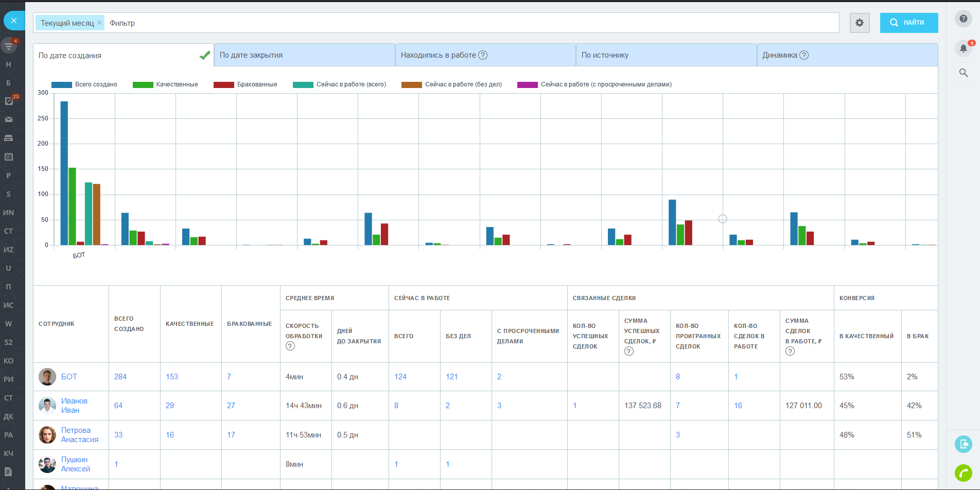Open the magnifier search icon in right panel
Screen dimensions: 980x490
963,73
